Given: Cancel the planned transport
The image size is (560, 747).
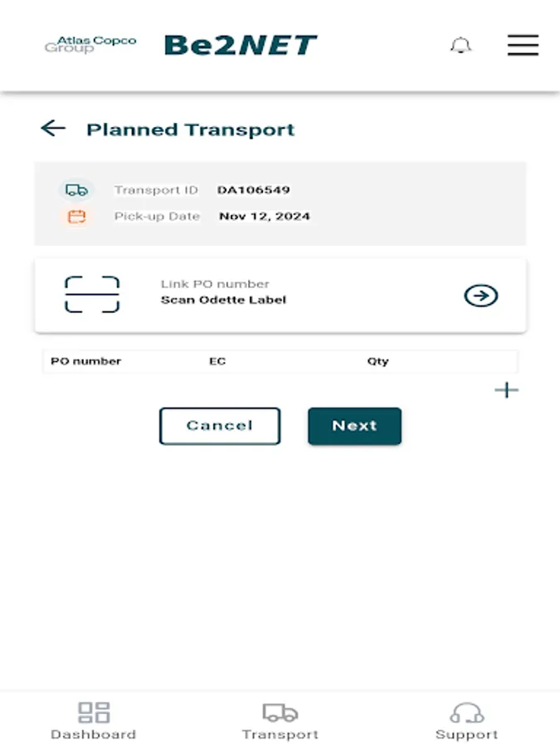Looking at the screenshot, I should click(219, 426).
